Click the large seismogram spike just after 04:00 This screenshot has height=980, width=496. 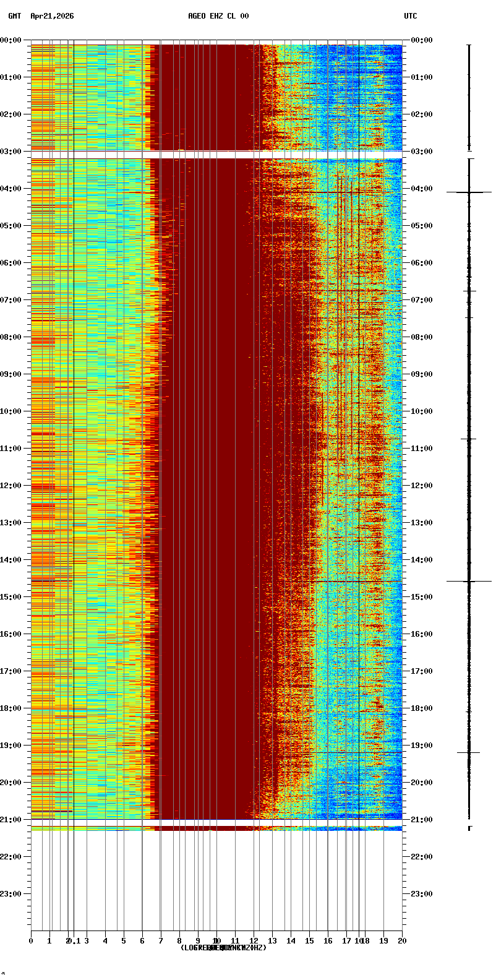[469, 192]
